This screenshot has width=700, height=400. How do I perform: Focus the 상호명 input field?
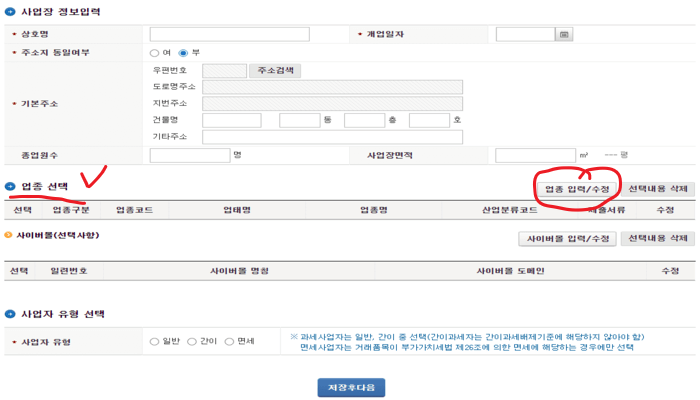pyautogui.click(x=229, y=34)
